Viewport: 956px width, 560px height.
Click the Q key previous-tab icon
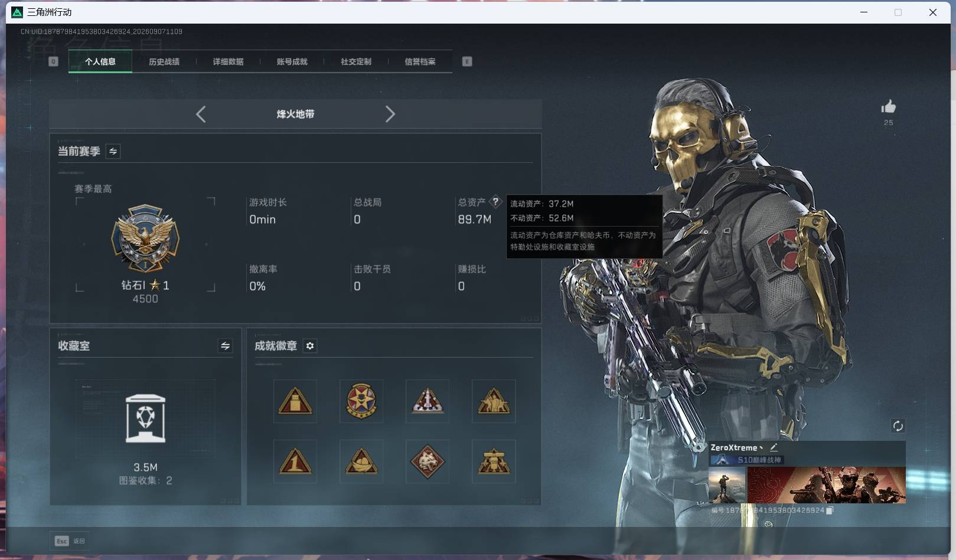[53, 61]
